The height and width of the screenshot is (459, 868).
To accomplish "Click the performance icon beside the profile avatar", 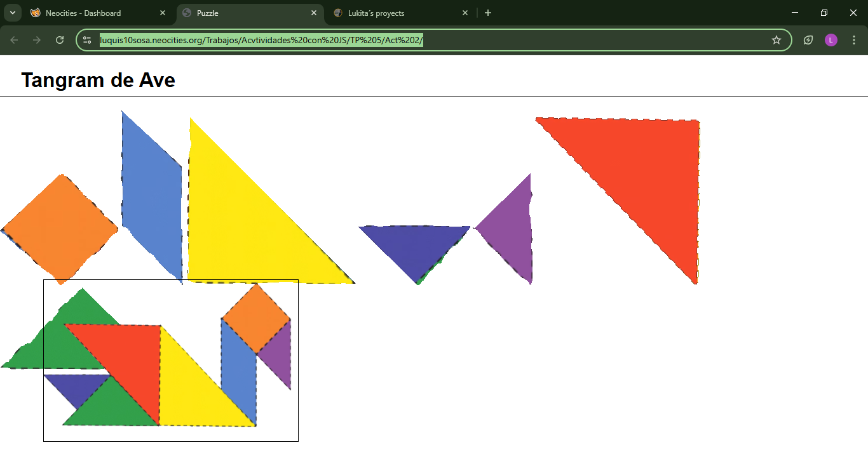I will click(x=808, y=40).
